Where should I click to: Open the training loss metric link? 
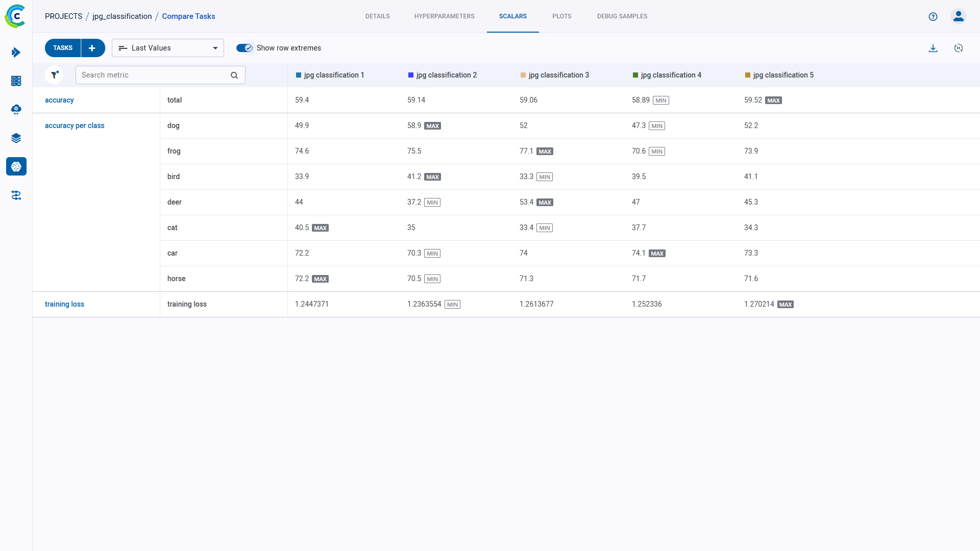click(64, 304)
